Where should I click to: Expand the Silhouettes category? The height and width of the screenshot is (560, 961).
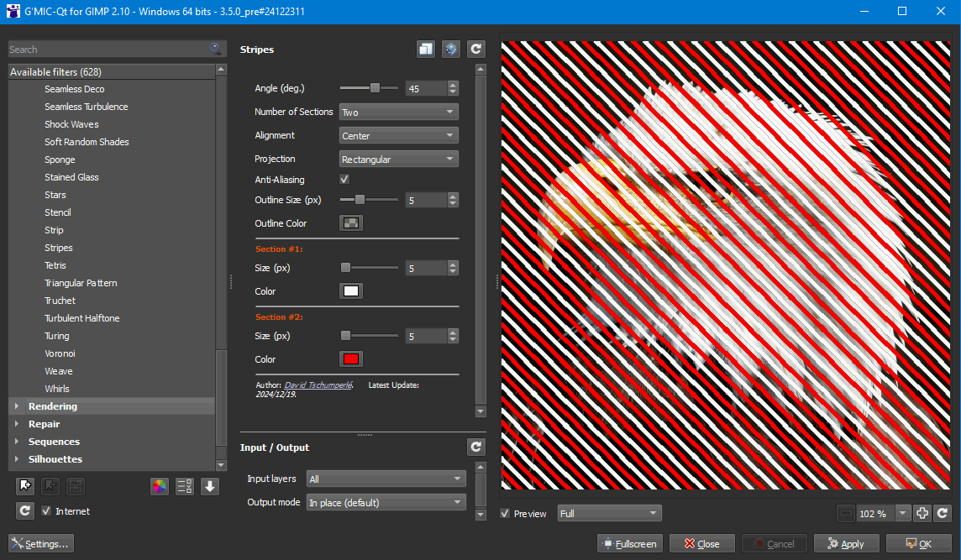(x=17, y=459)
